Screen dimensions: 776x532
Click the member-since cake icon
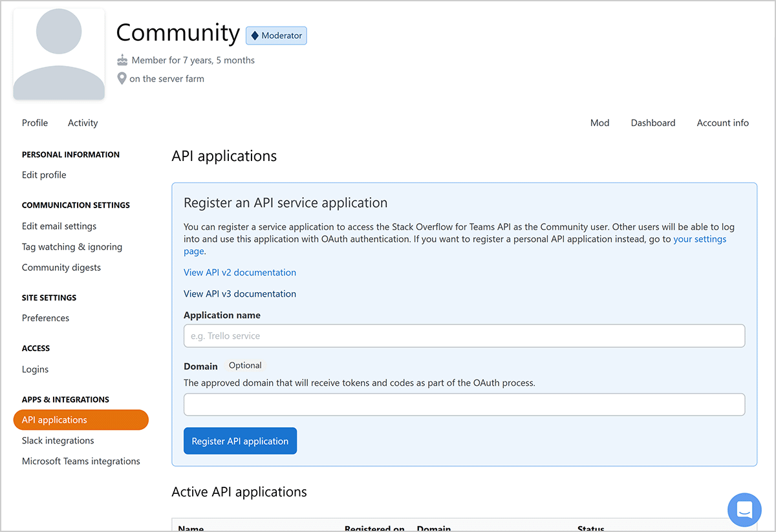click(122, 60)
